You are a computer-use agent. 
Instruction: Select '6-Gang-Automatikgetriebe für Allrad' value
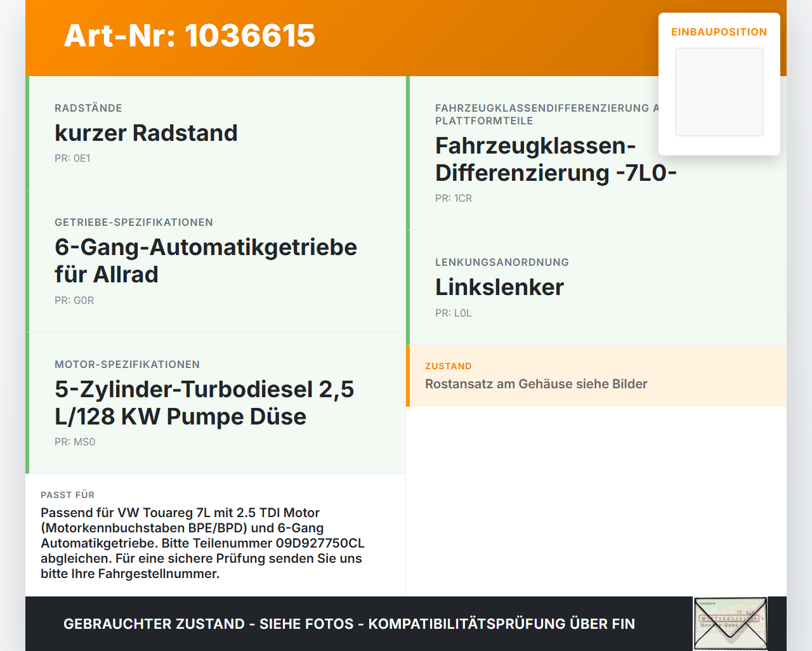click(206, 260)
